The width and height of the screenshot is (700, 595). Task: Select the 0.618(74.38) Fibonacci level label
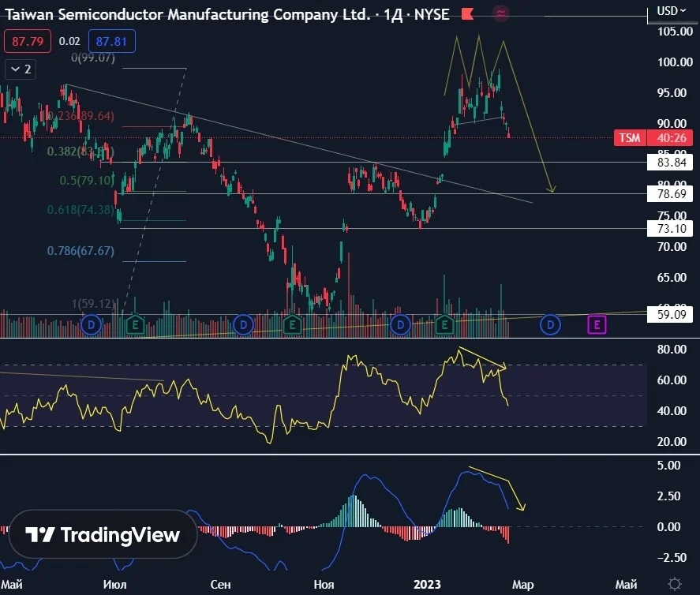coord(80,210)
